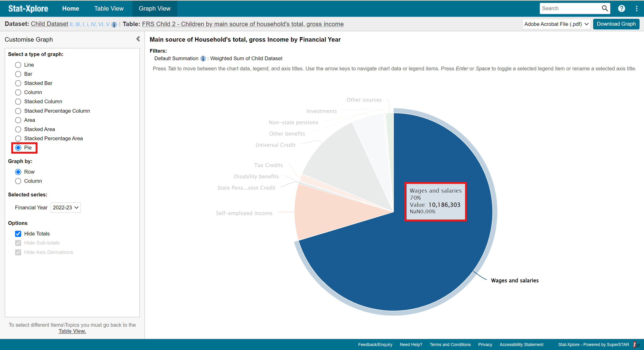Viewport: 644px width, 350px height.
Task: Switch to Table View tab
Action: [x=109, y=8]
